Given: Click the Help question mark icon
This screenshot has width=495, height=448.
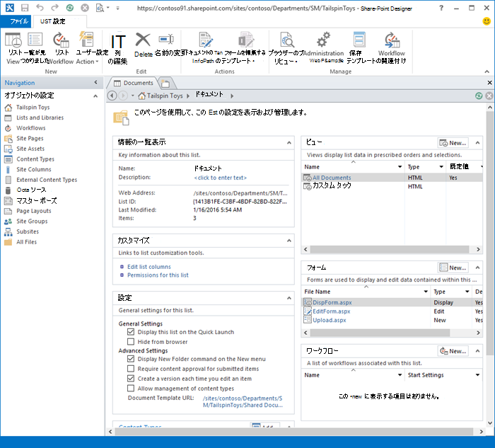Looking at the screenshot, I should pyautogui.click(x=441, y=8).
